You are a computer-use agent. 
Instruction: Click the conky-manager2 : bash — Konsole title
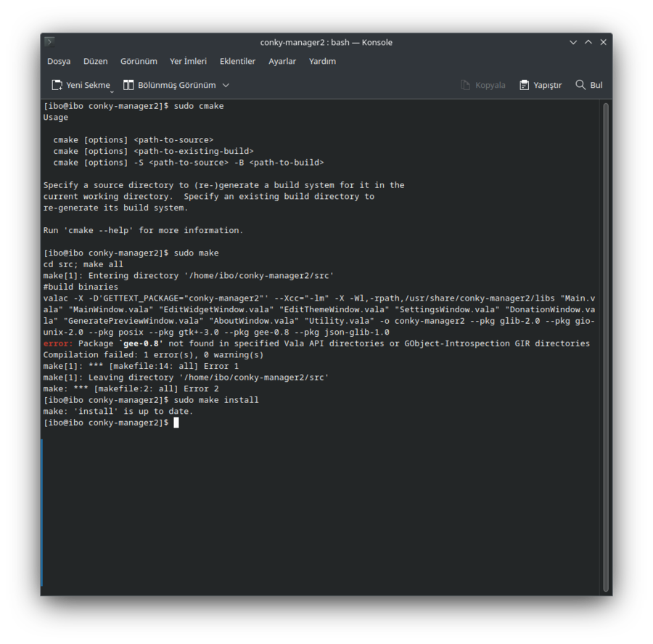[326, 42]
